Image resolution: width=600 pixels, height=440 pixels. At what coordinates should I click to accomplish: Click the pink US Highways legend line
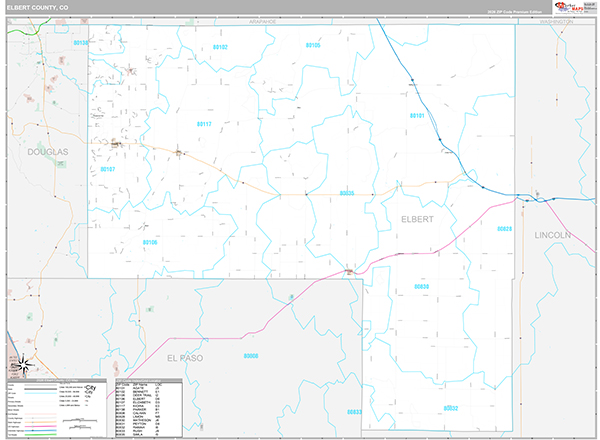pos(41,426)
